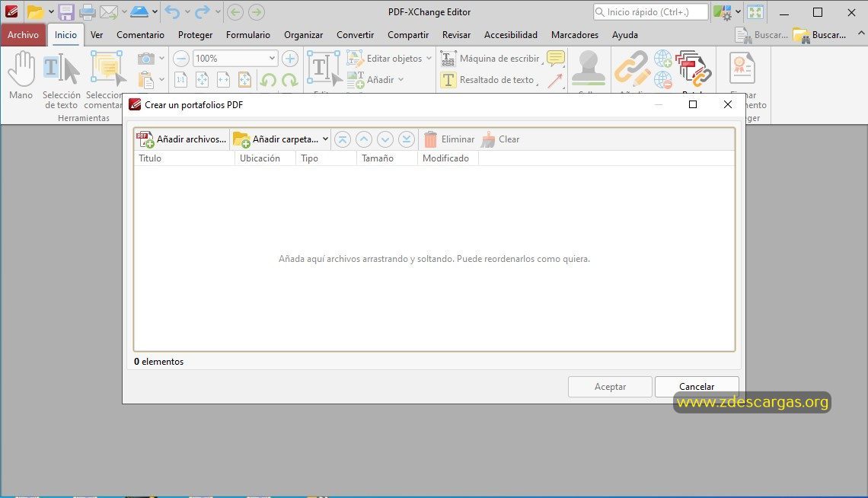Click Añadir carpeta in dialog toolbar
868x498 pixels.
[276, 139]
